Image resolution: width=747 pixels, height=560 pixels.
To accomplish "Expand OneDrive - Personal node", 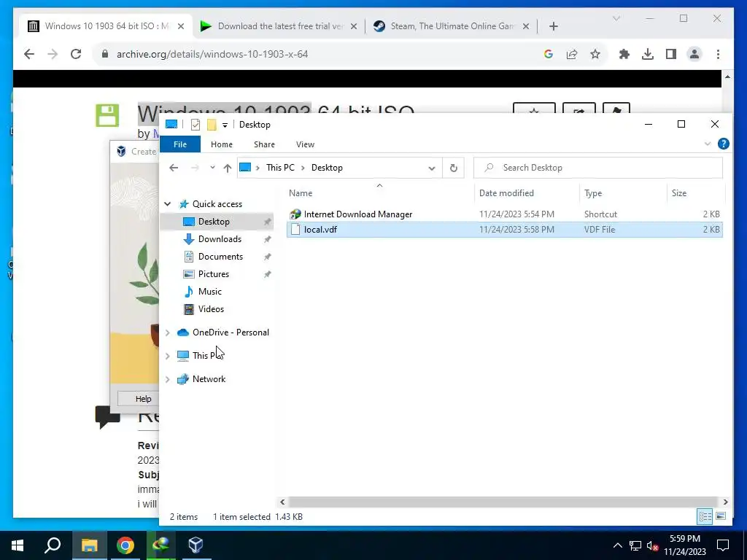I will coord(168,332).
